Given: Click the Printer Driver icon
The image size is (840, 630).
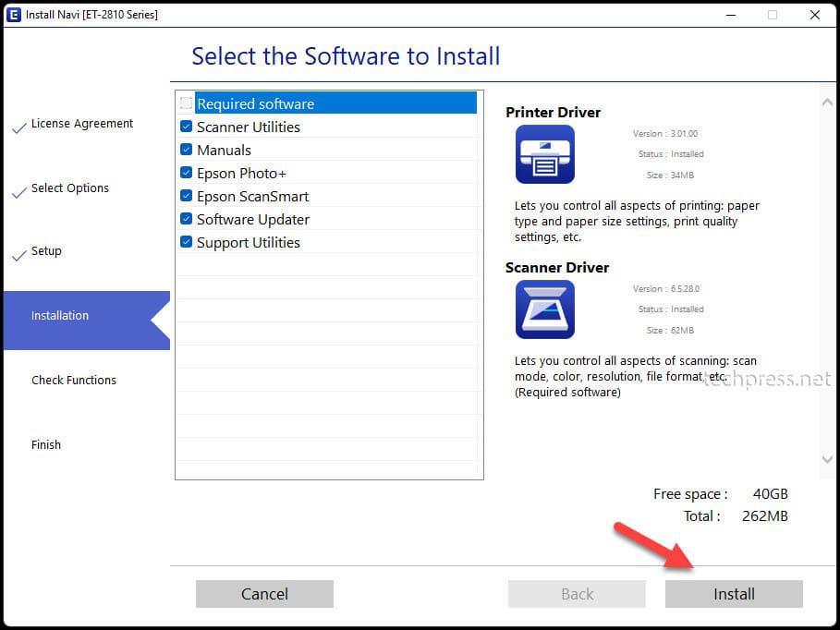Looking at the screenshot, I should [545, 154].
